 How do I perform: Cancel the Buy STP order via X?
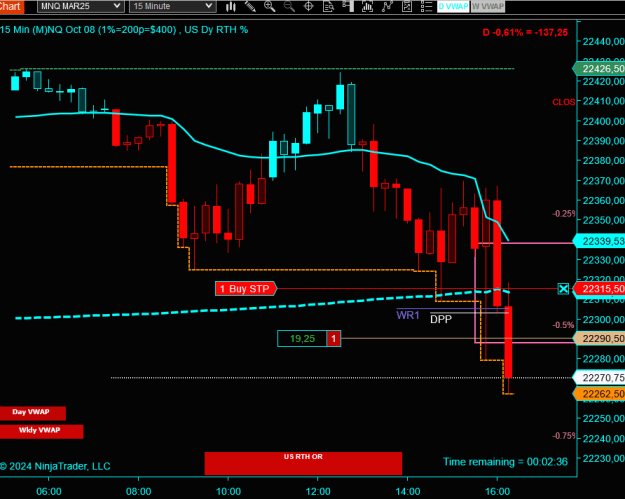click(563, 289)
